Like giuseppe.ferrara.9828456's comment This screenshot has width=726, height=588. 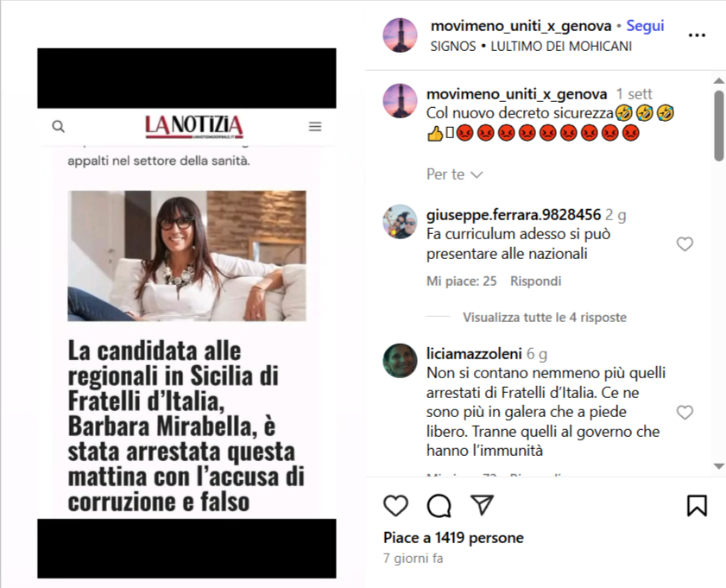tap(685, 244)
